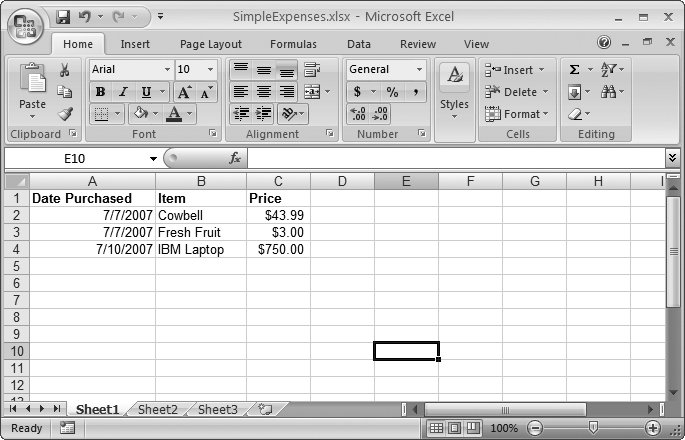Screen dimensions: 685x440
Task: Save workbook via Quick Access save icon
Action: [63, 17]
